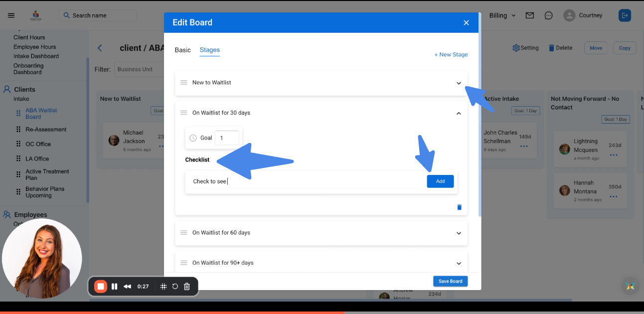
Task: Pause the screen recording
Action: [x=114, y=287]
